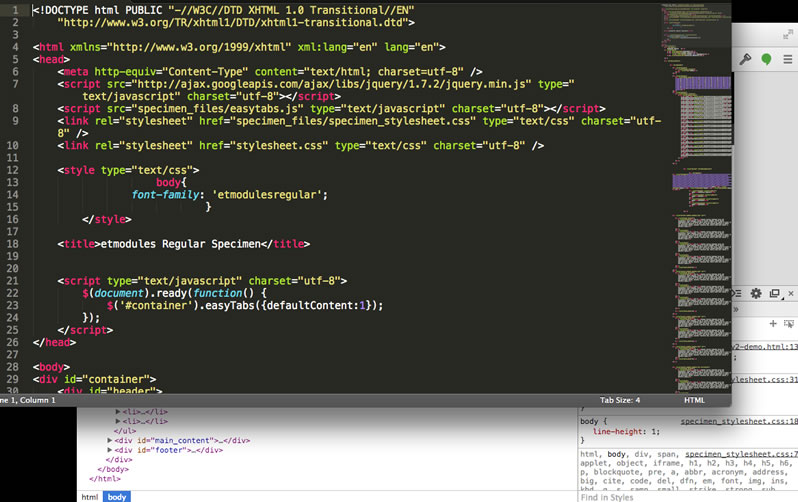
Task: Click the minimap purple block near its top
Action: tap(703, 83)
